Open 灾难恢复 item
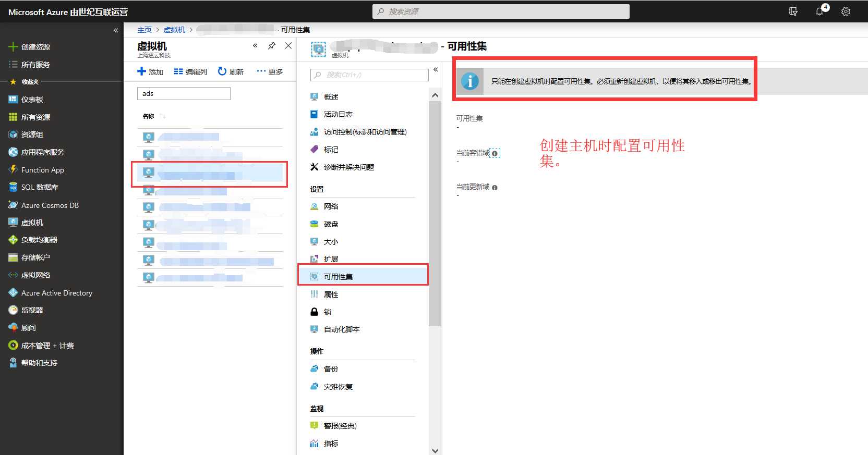This screenshot has width=868, height=455. [338, 387]
